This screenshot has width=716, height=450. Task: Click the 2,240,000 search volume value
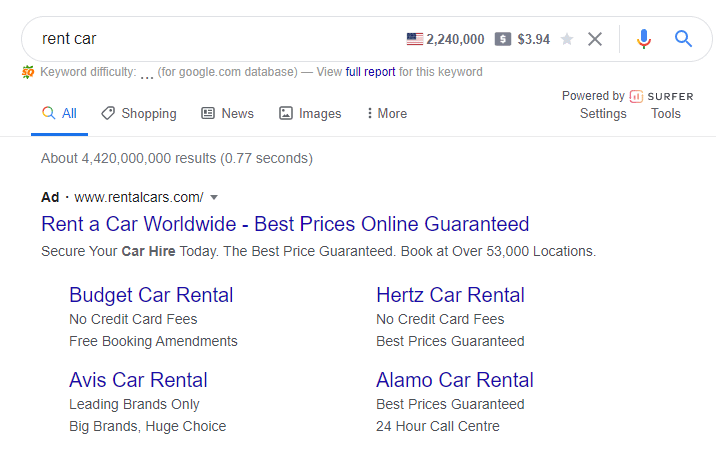455,39
